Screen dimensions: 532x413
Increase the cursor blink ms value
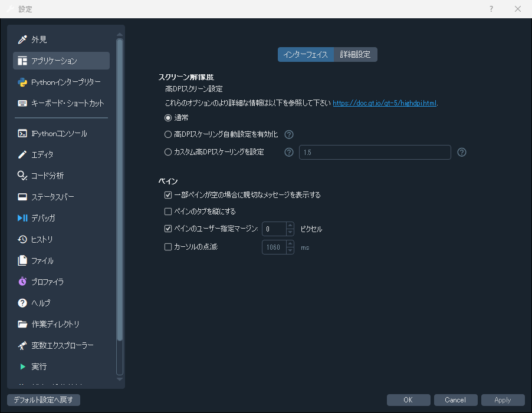tap(290, 244)
